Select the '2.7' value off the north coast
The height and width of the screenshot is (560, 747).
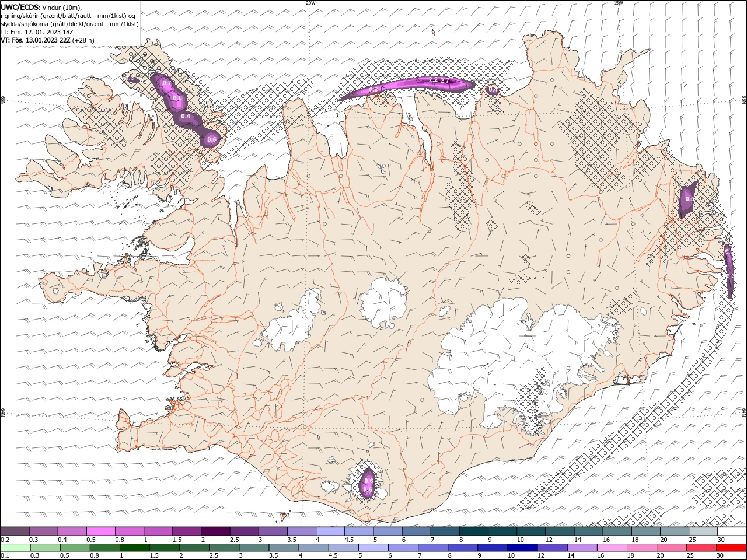coord(445,81)
